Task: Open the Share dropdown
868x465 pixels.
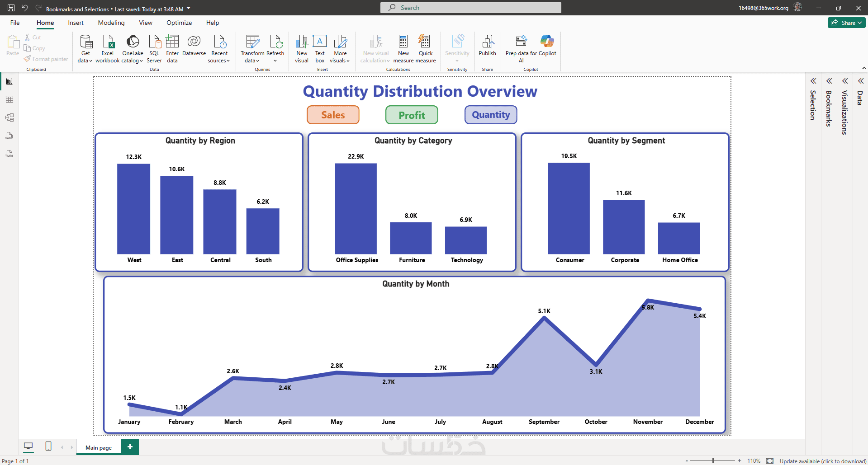Action: coord(847,23)
